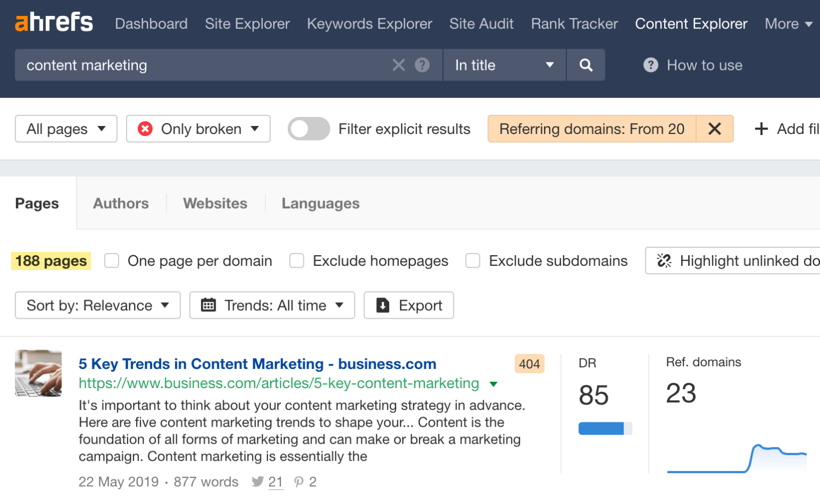Check the One page per domain checkbox
Viewport: 820px width, 504px height.
(112, 261)
